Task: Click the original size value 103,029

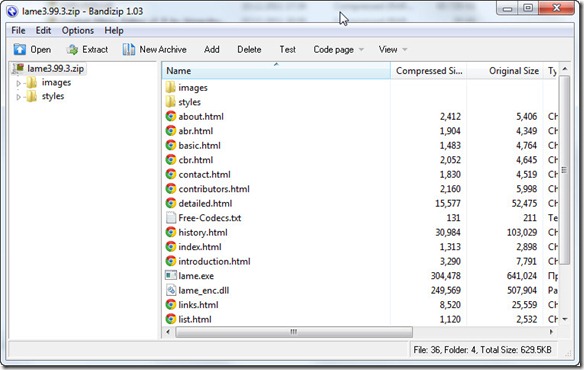Action: coord(522,233)
